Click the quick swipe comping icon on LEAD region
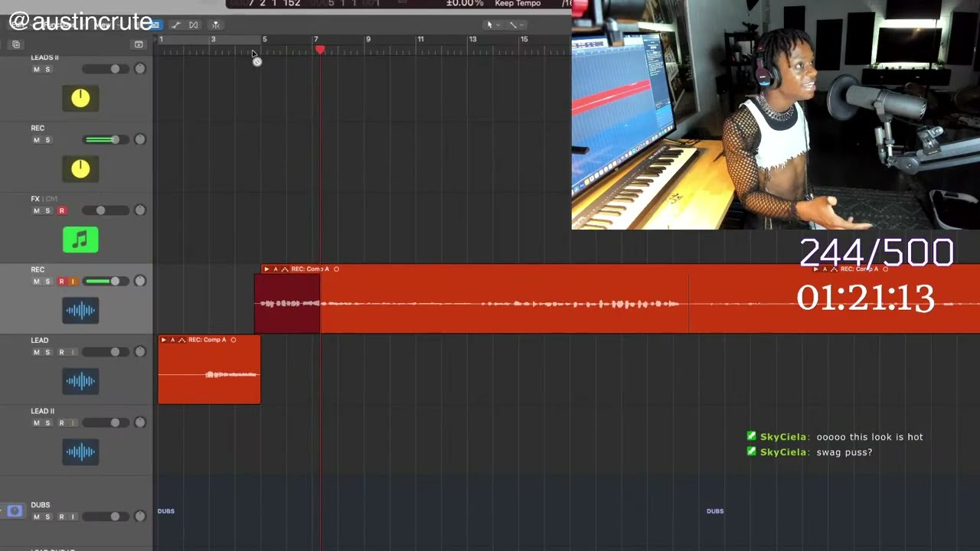Viewport: 980px width, 551px height. pyautogui.click(x=181, y=340)
